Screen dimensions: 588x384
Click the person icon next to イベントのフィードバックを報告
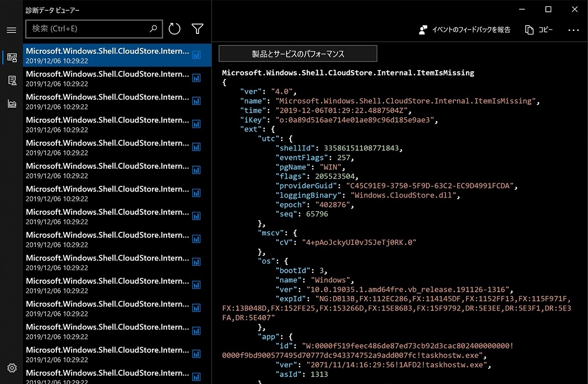(423, 30)
